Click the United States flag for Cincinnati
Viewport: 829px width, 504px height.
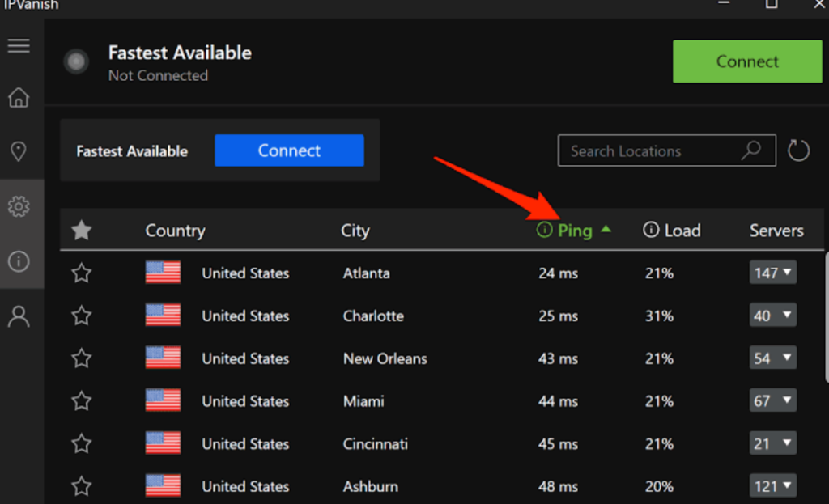(163, 443)
